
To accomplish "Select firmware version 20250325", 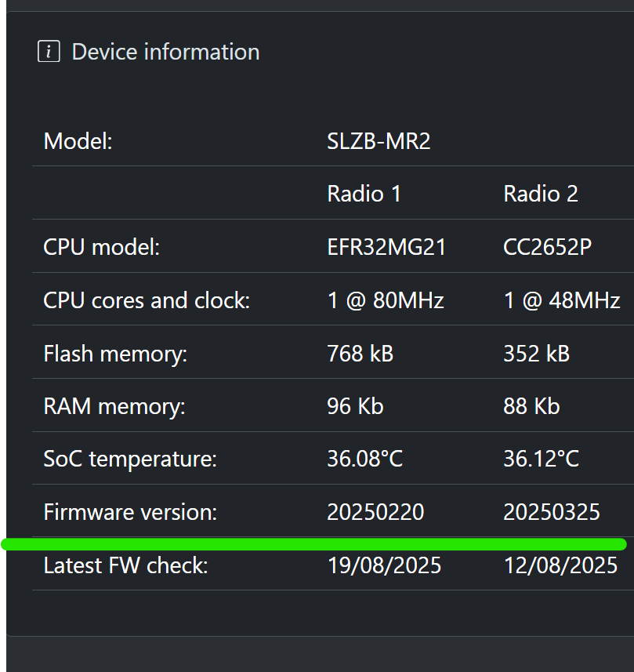I will [x=552, y=512].
